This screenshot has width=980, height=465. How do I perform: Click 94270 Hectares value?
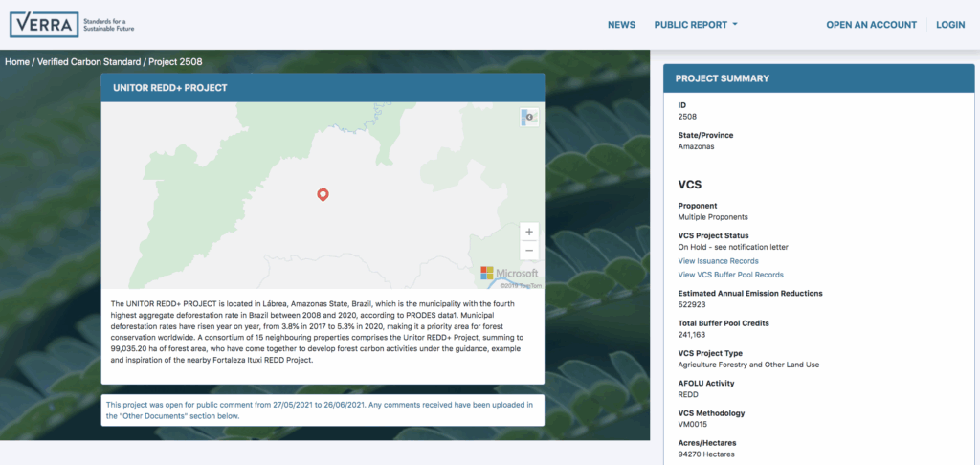pyautogui.click(x=706, y=454)
